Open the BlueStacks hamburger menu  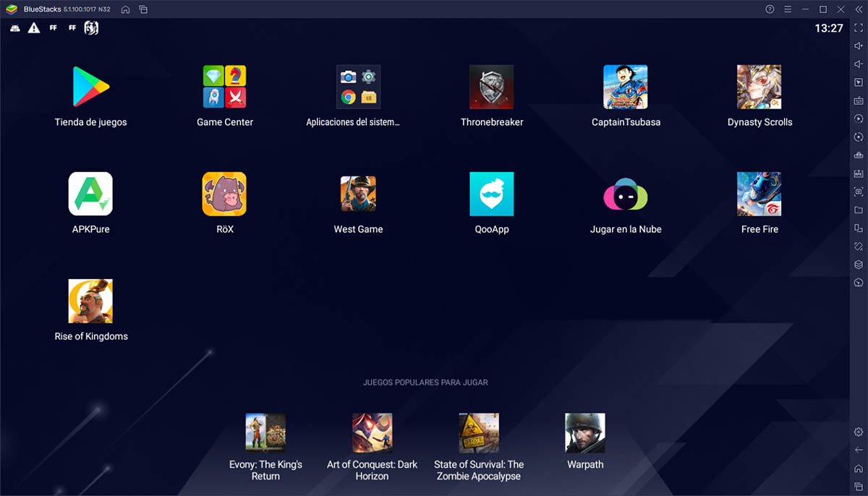pyautogui.click(x=788, y=9)
